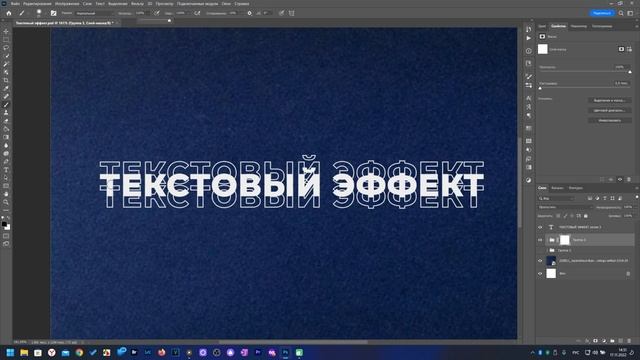
Task: Delete mask trash icon in Properties panel
Action: pos(629,180)
